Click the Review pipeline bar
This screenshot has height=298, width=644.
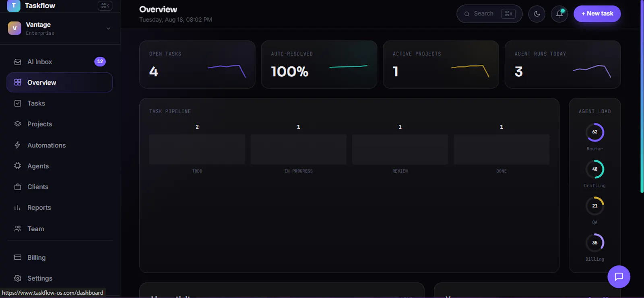pos(400,149)
